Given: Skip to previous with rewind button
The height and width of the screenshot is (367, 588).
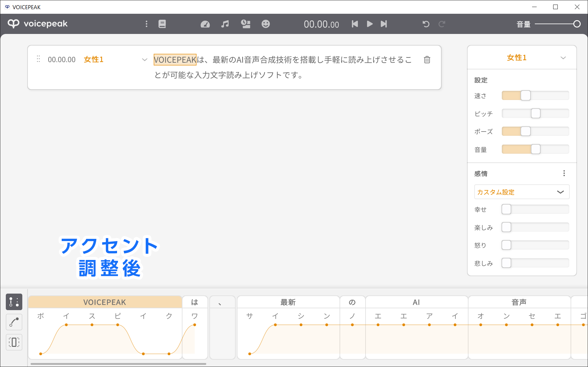Looking at the screenshot, I should click(355, 24).
